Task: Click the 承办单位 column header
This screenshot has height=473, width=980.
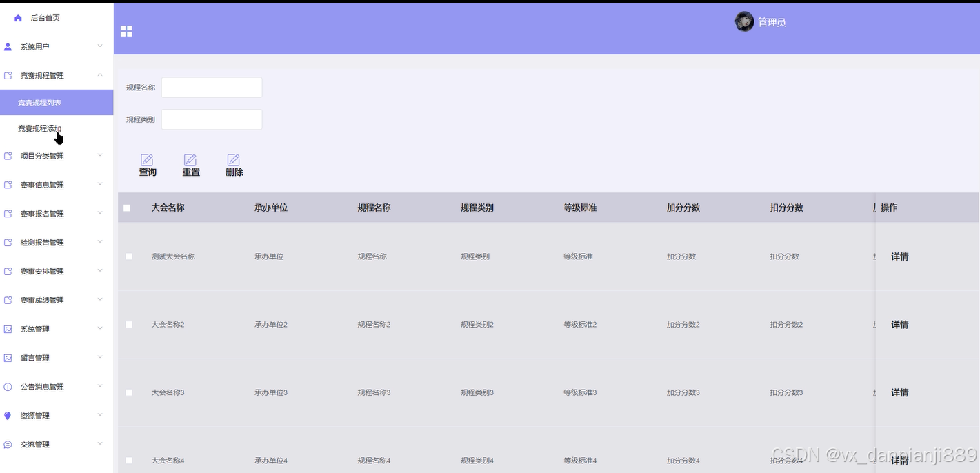Action: [271, 208]
